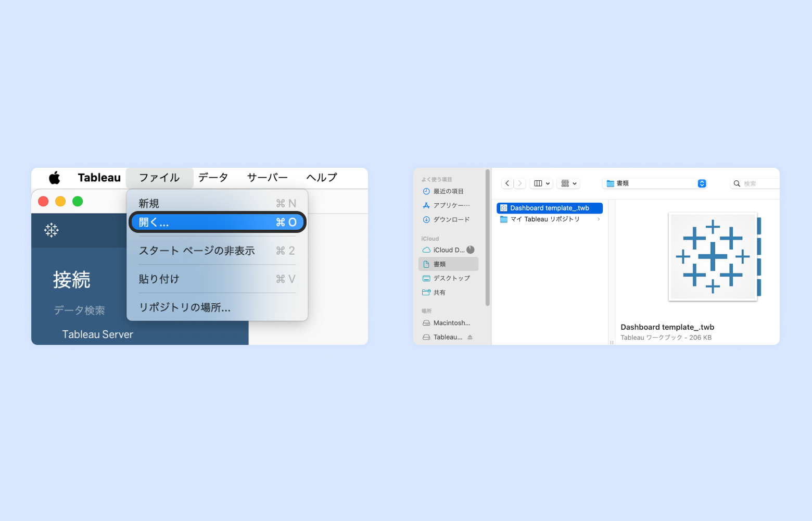Screen dimensions: 812x521
Task: Click Tableau Server connection link
Action: tap(98, 334)
